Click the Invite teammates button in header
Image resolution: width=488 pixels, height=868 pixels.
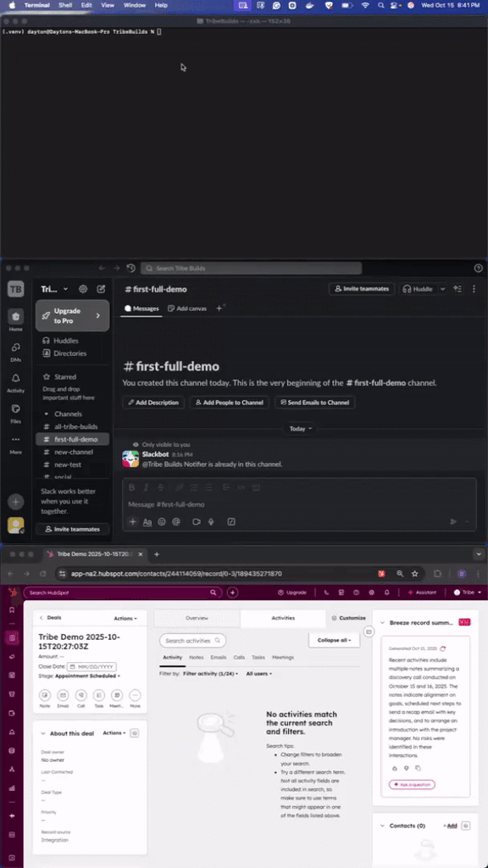click(x=362, y=289)
